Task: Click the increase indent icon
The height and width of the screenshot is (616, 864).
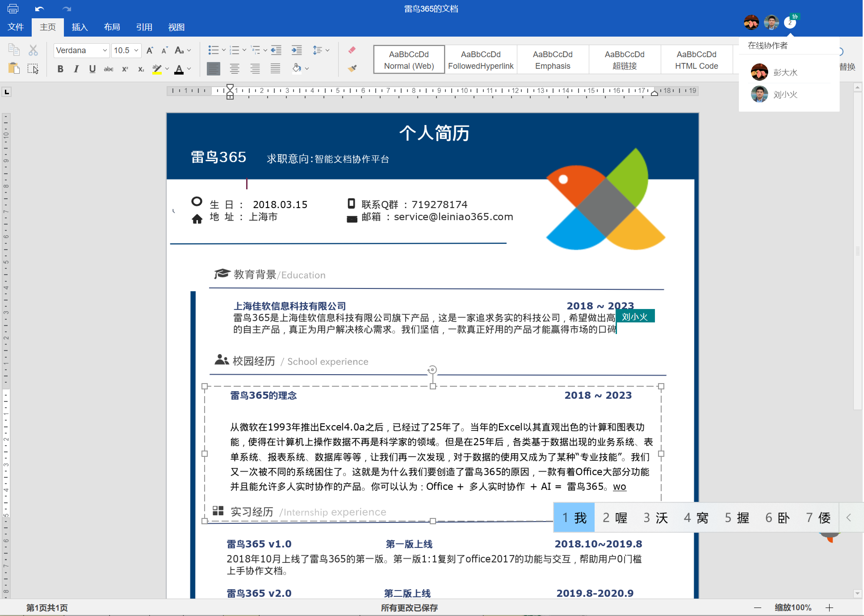Action: (x=297, y=50)
